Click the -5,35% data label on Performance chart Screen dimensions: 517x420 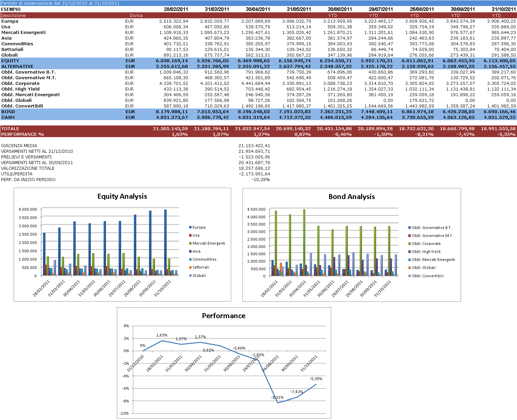click(316, 379)
